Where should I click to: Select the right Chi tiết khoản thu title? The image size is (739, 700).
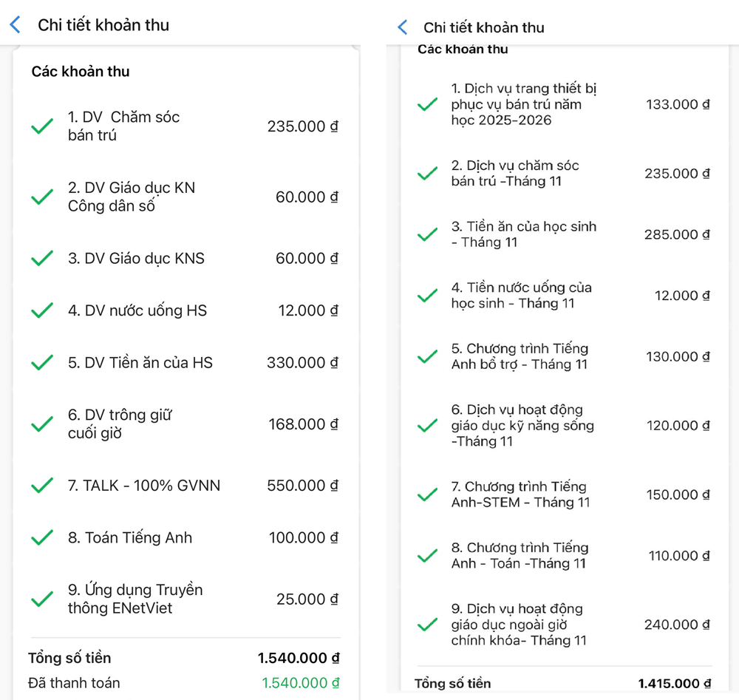[x=483, y=27]
